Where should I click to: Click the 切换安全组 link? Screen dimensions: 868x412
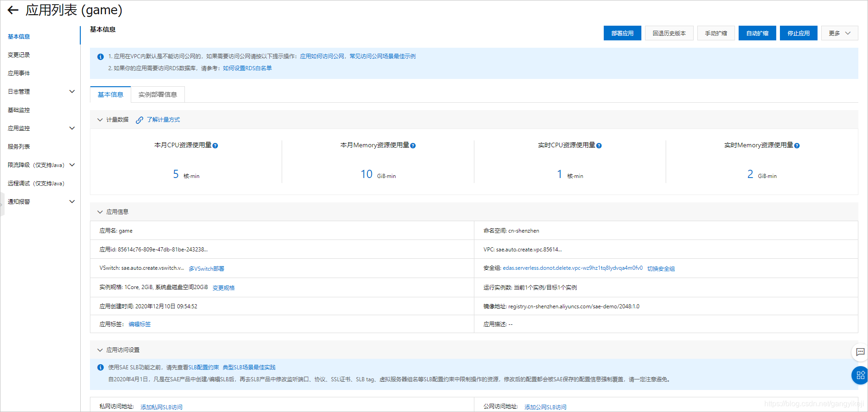coord(661,269)
